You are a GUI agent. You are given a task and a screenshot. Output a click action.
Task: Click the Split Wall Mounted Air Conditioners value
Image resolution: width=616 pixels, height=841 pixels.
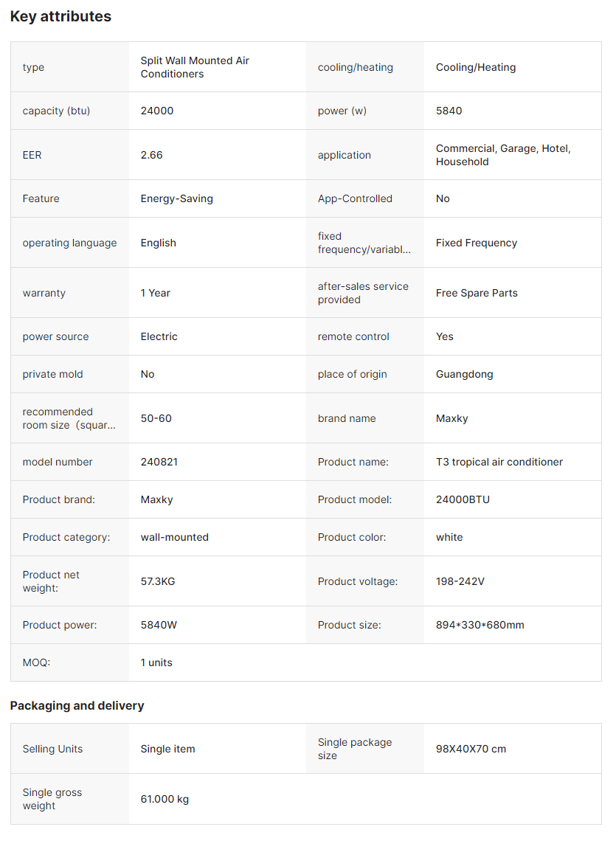[x=195, y=67]
